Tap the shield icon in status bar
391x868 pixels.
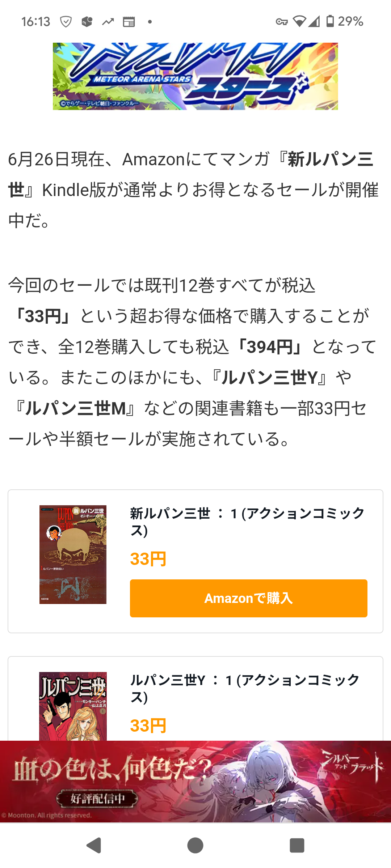coord(66,22)
